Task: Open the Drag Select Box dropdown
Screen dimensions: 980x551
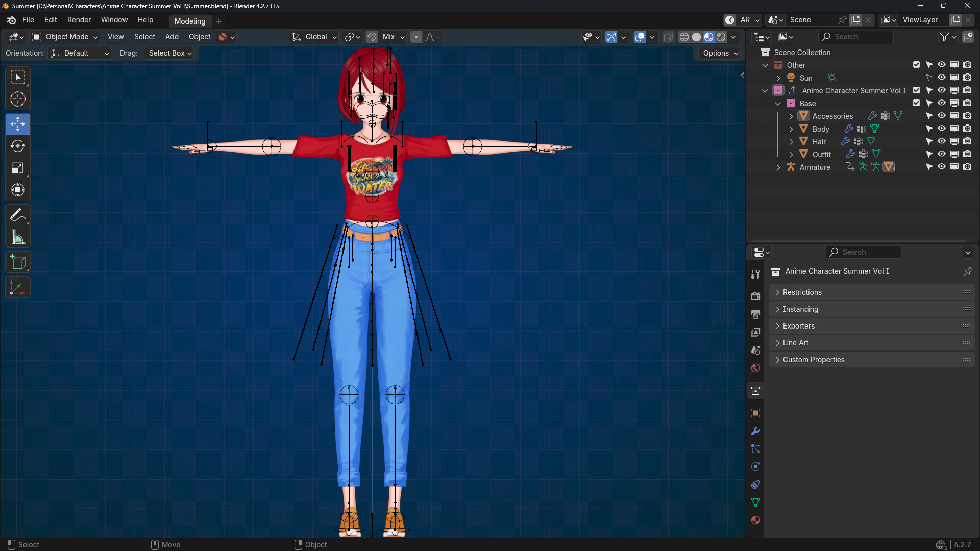Action: coord(170,53)
